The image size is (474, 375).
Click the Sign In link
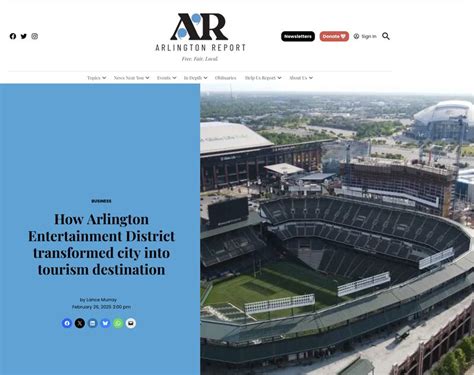[369, 36]
